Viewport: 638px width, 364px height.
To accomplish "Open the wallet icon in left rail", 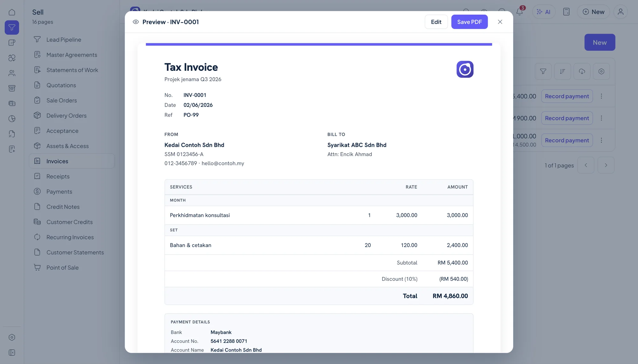I will pyautogui.click(x=12, y=103).
